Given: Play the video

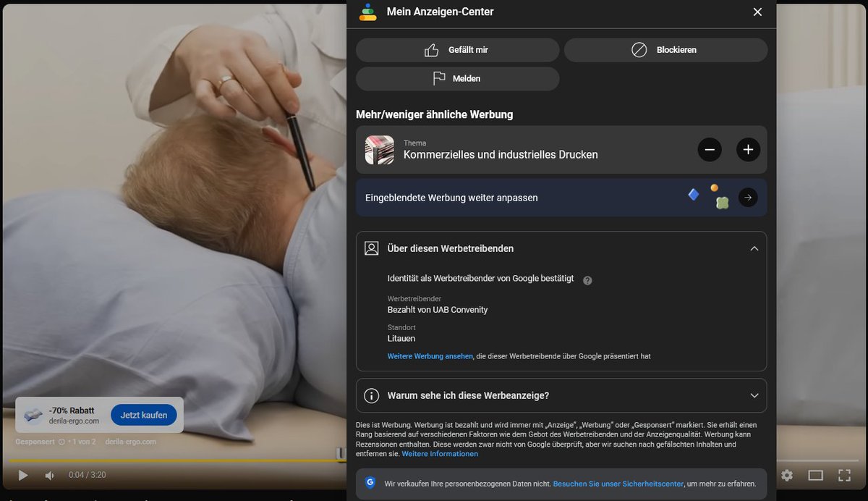Looking at the screenshot, I should (22, 476).
